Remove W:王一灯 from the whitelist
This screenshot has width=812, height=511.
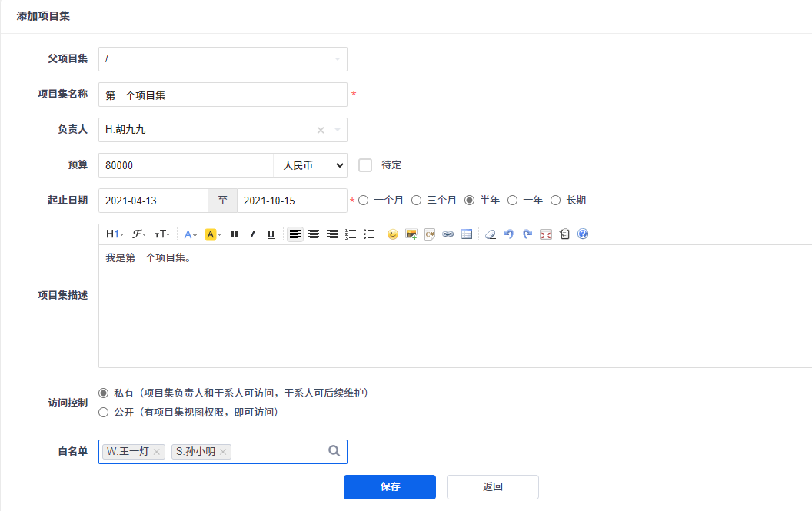[157, 452]
